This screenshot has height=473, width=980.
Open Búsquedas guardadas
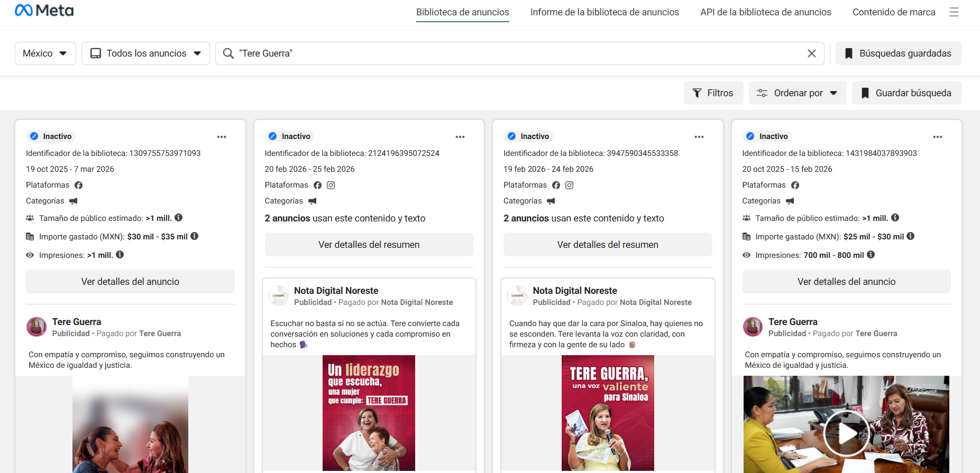pos(898,53)
